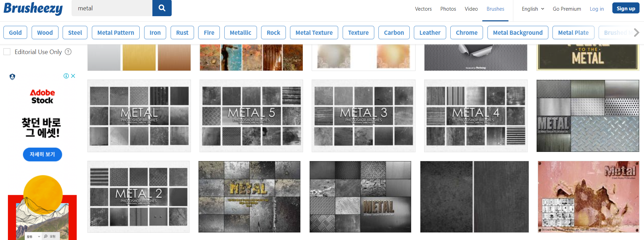This screenshot has height=240, width=644.
Task: Open the colorful rust textures thumbnail
Action: click(251, 58)
